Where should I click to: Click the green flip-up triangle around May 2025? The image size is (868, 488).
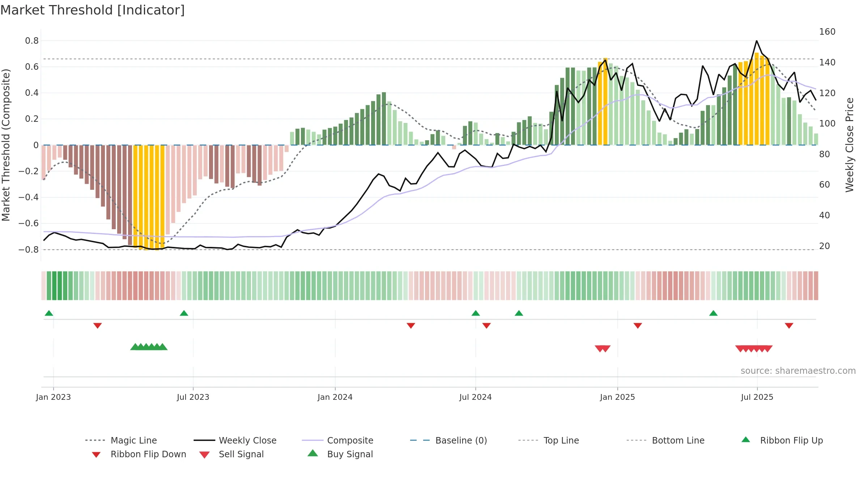click(713, 313)
